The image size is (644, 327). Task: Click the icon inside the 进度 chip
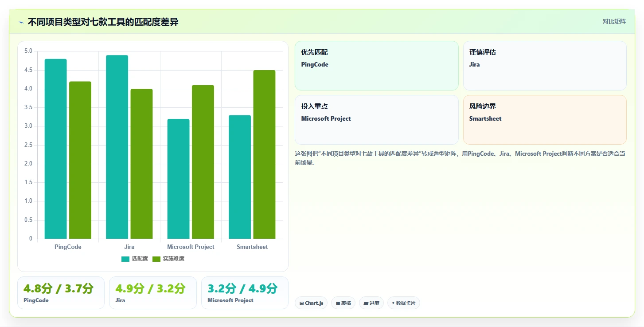pyautogui.click(x=366, y=303)
